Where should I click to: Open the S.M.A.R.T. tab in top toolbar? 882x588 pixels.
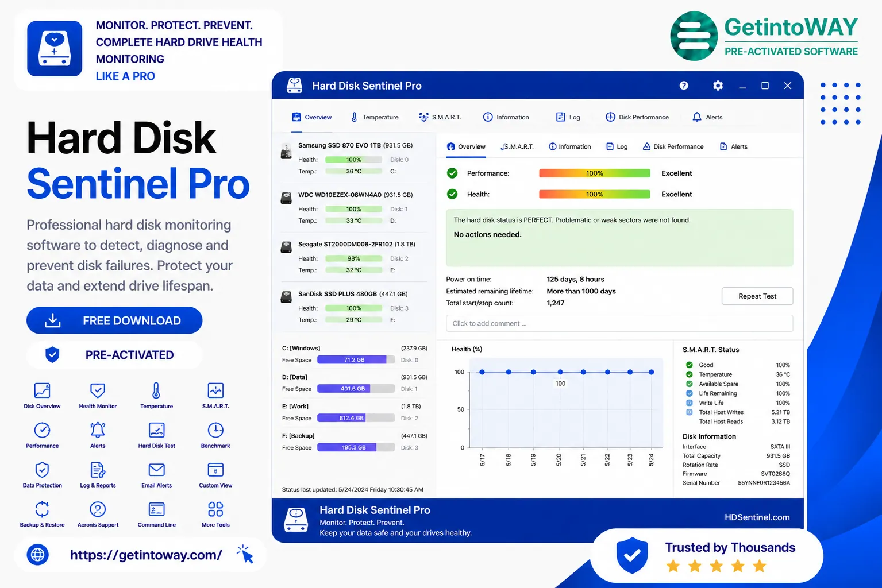coord(440,117)
